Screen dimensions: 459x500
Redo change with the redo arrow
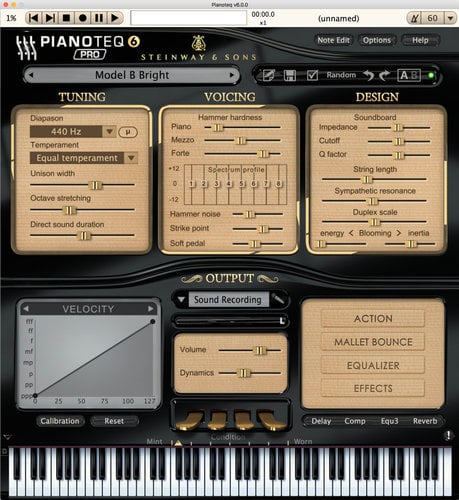[384, 76]
